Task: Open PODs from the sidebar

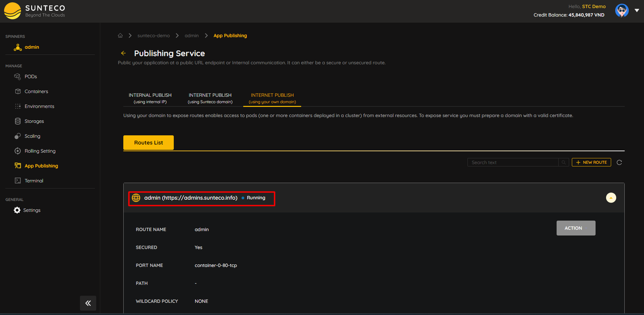Action: tap(30, 76)
